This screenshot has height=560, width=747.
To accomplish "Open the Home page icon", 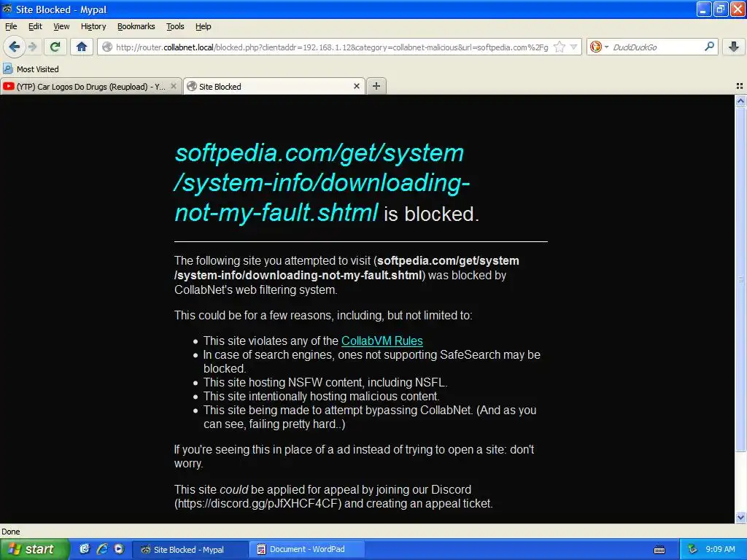I will pyautogui.click(x=82, y=47).
